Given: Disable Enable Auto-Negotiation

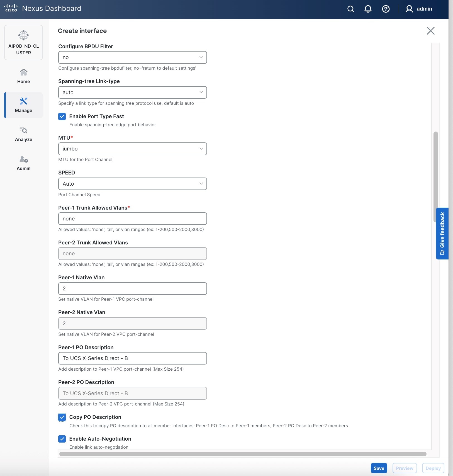Looking at the screenshot, I should (x=62, y=439).
